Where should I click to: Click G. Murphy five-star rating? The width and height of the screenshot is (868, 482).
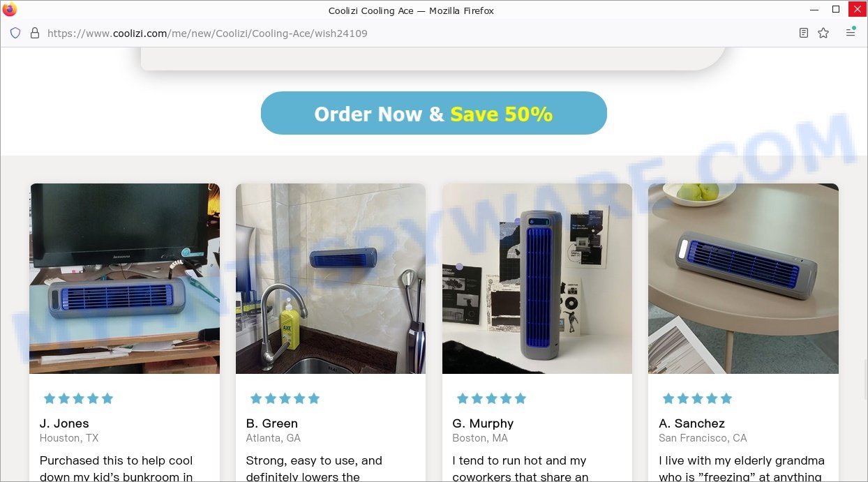(491, 398)
